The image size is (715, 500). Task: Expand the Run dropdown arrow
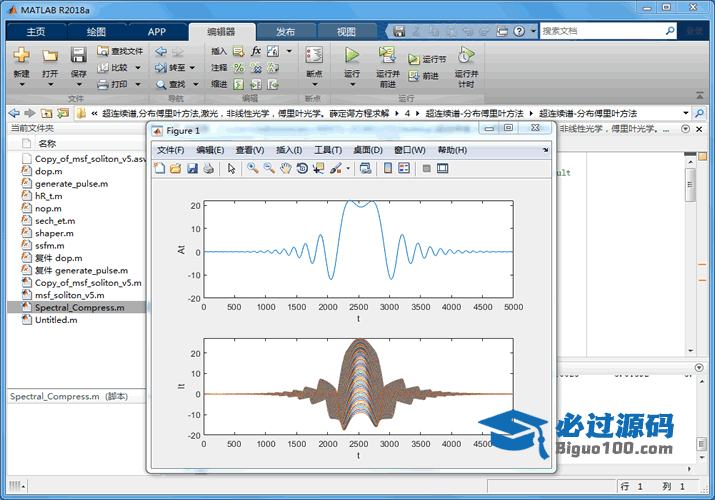coord(352,84)
